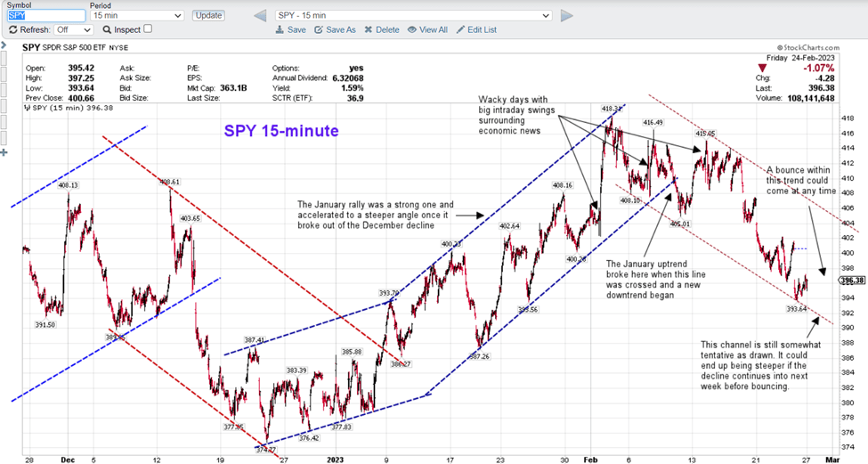
Task: Click the Feb label on time axis
Action: pos(590,460)
